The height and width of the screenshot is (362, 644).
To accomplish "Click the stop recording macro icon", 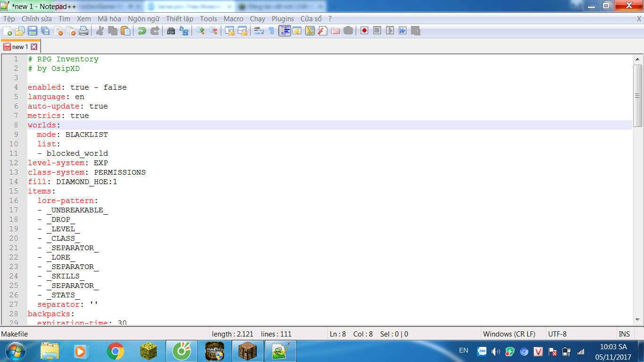I will tap(377, 31).
